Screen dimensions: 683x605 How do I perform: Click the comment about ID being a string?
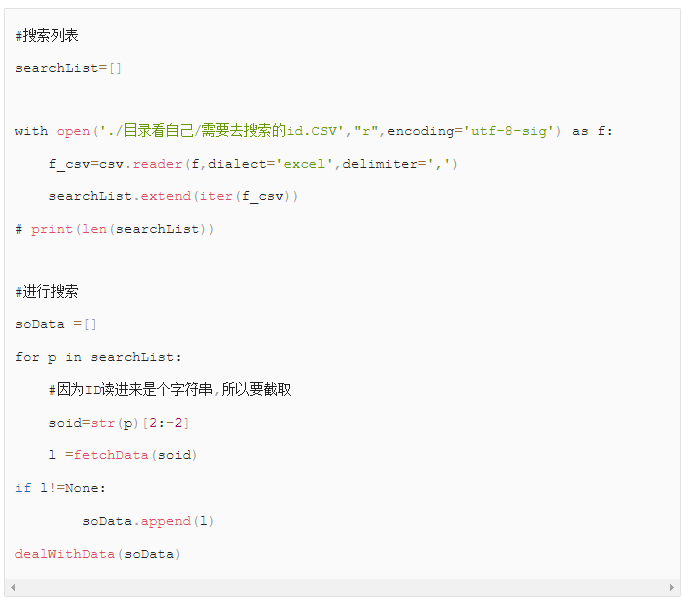170,389
